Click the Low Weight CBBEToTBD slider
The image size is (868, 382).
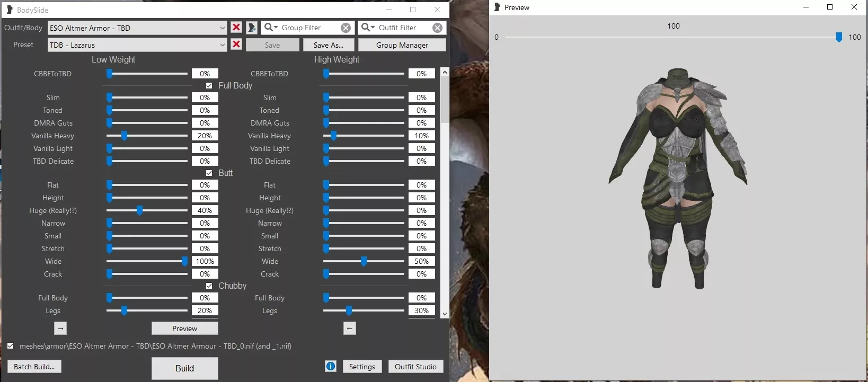147,74
